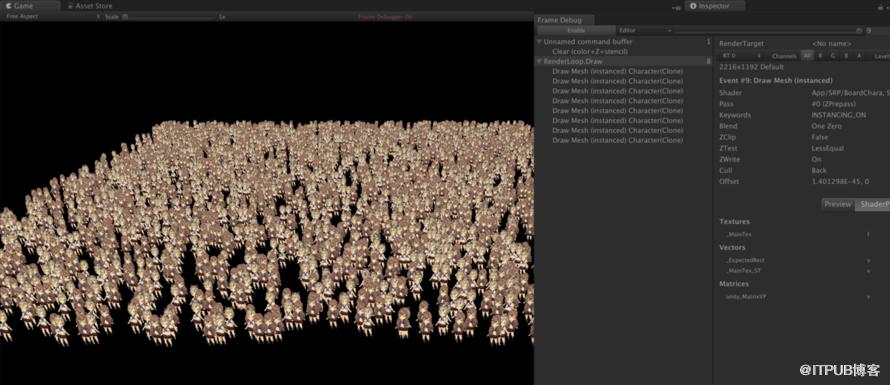This screenshot has height=385, width=890.
Task: Click the Offset value 1.401298E-45, 0
Action: pos(840,182)
